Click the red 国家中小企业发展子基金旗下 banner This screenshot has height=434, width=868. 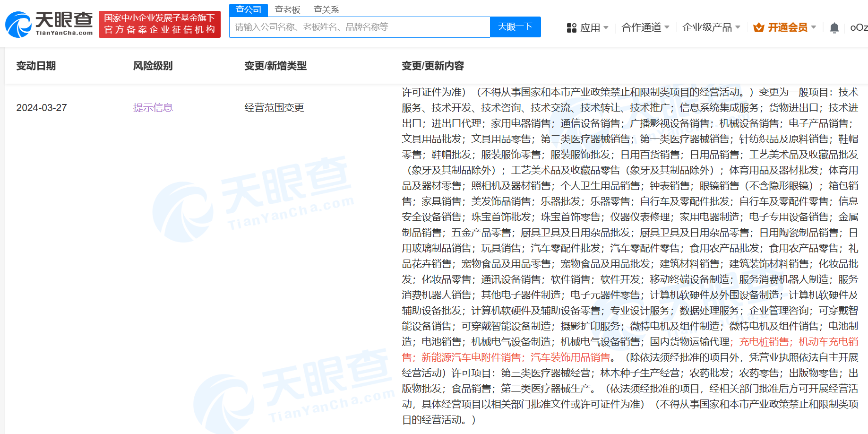(x=160, y=24)
